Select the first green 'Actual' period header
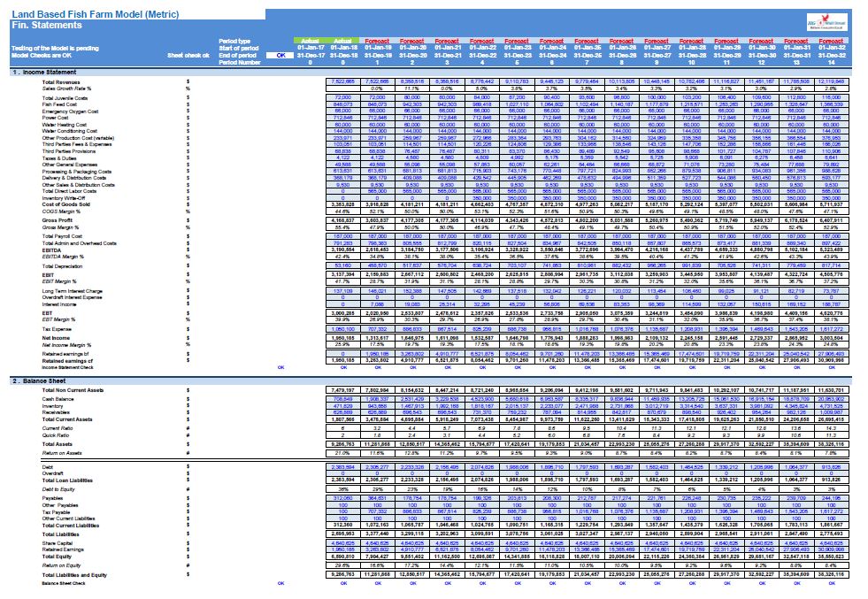Viewport: 868px width, 599px height. point(310,41)
